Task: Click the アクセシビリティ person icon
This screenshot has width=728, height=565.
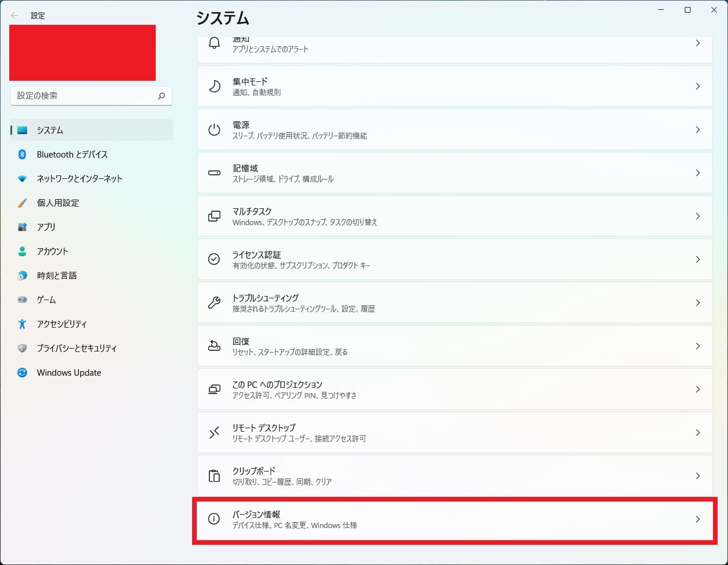Action: coord(22,324)
